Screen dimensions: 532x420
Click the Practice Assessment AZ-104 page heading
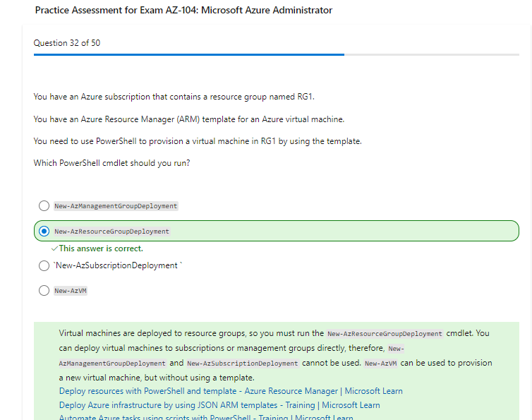click(x=173, y=11)
